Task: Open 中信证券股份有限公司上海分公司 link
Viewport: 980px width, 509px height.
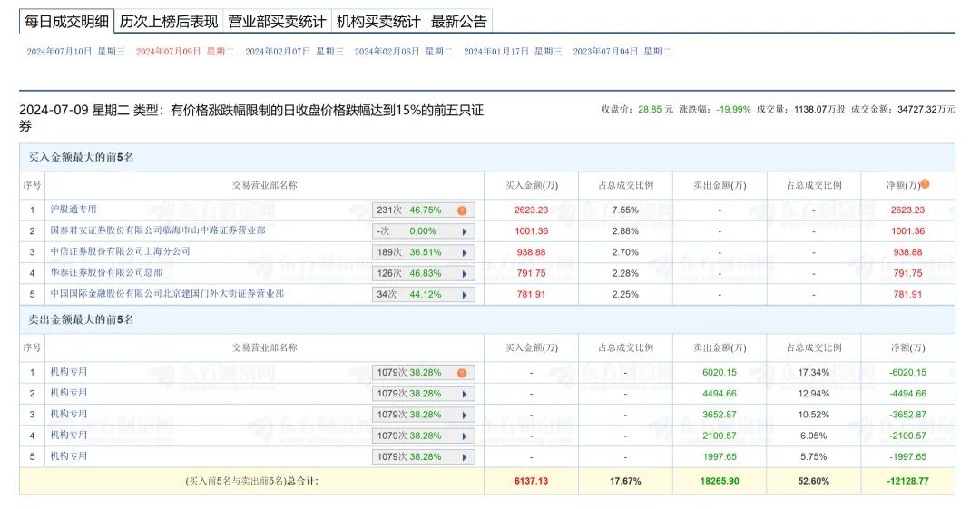Action: 120,251
